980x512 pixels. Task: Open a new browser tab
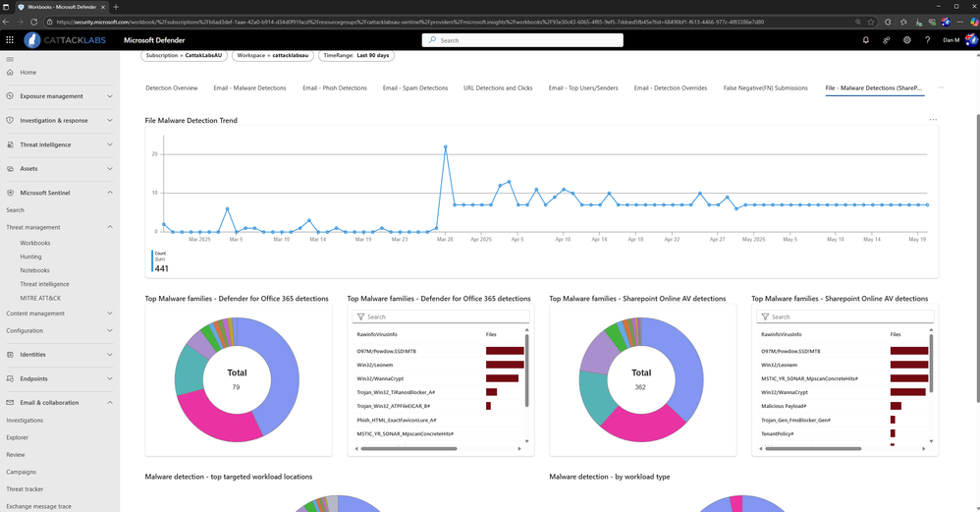(x=116, y=7)
